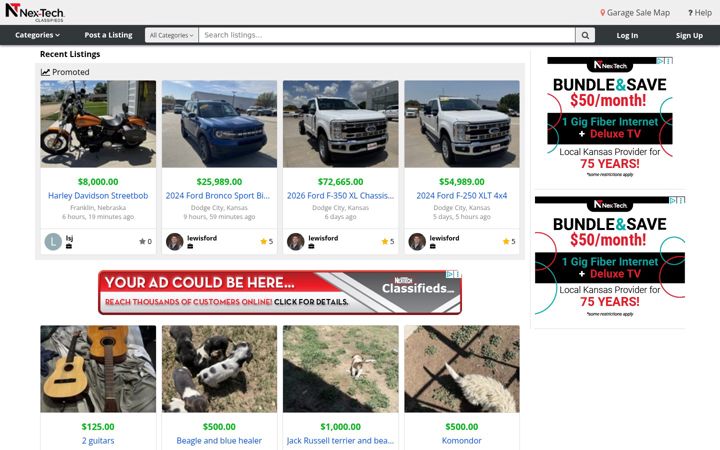
Task: Click the beagle puppies photo
Action: pos(219,369)
